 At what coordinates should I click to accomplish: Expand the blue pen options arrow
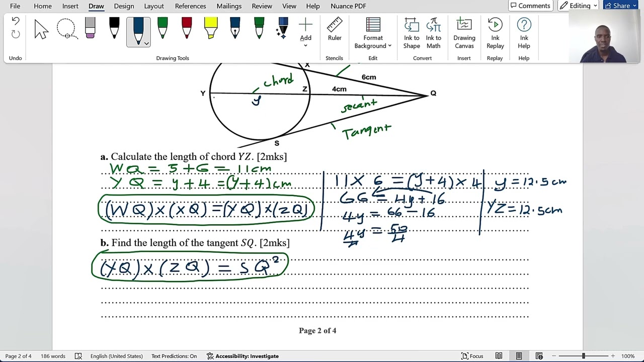click(146, 44)
